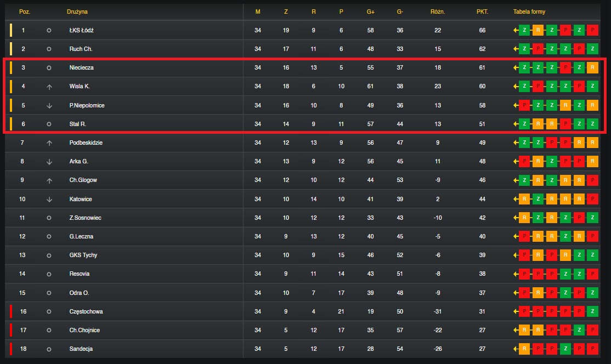Sort table by Różn. column header

coord(438,12)
